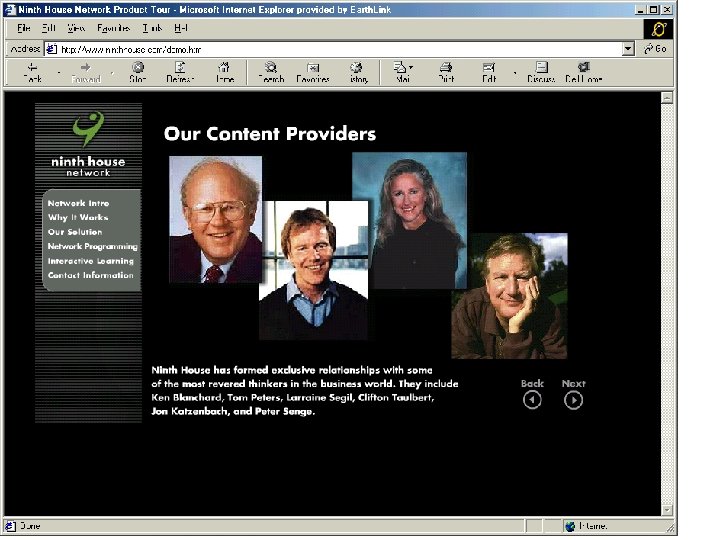Click the photo of man resting chin on hand
The height and width of the screenshot is (540, 720).
point(509,296)
